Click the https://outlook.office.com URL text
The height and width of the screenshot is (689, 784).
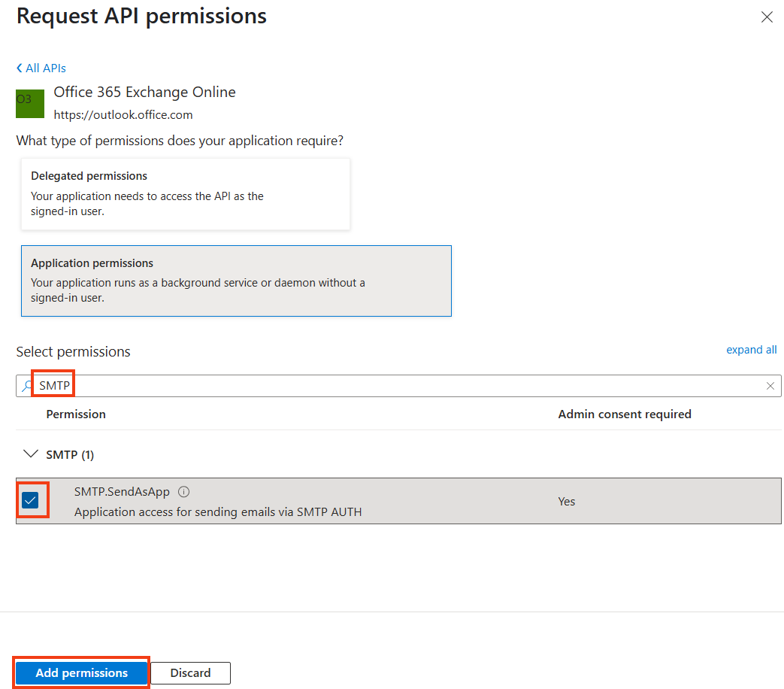coord(123,115)
